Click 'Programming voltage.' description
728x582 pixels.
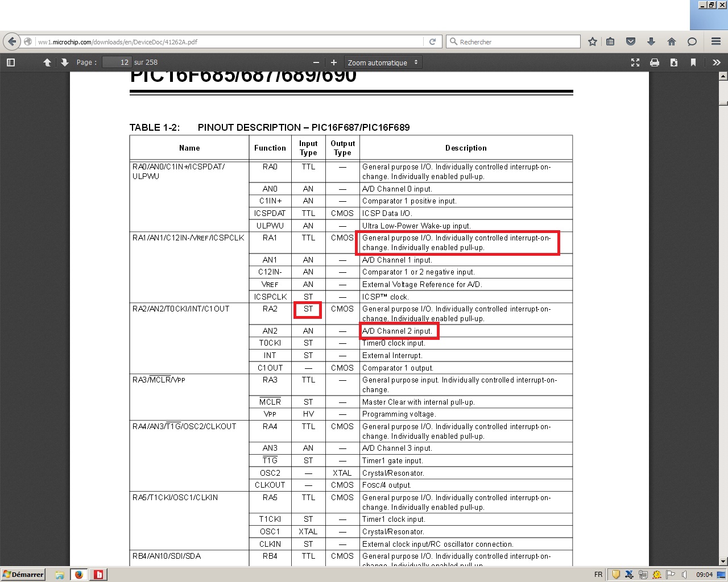[x=399, y=414]
